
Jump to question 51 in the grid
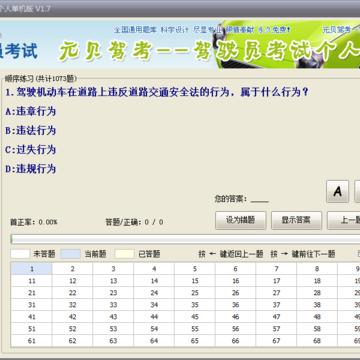point(32,329)
